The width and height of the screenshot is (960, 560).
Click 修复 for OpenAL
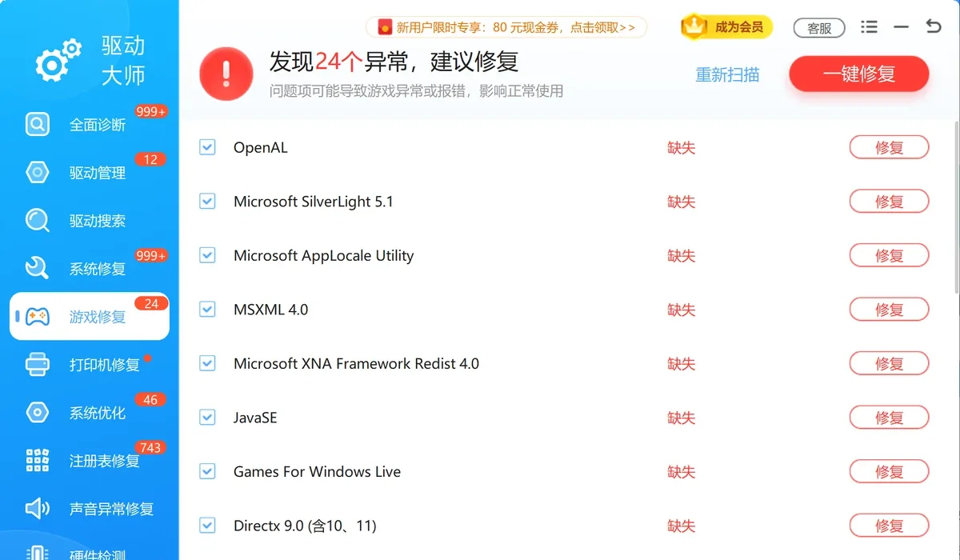pos(889,148)
